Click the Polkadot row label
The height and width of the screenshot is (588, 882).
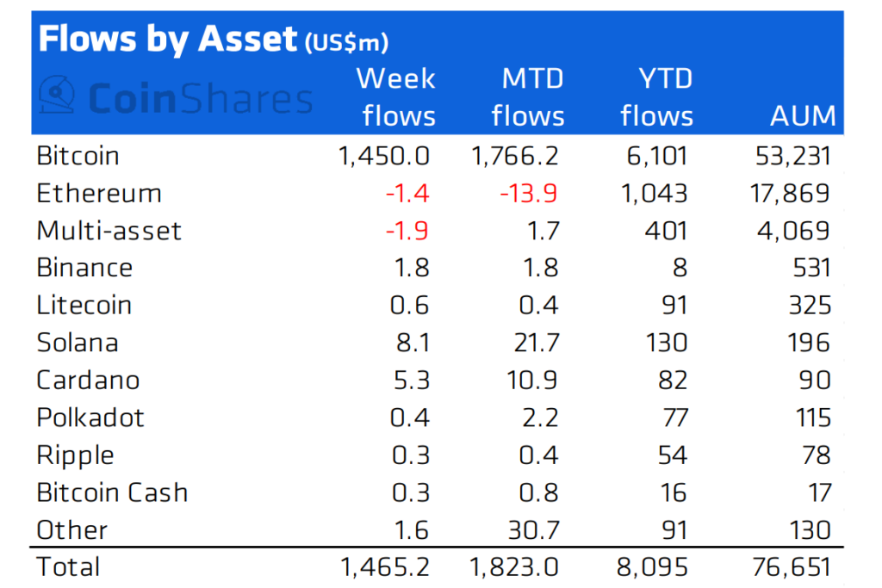coord(90,418)
